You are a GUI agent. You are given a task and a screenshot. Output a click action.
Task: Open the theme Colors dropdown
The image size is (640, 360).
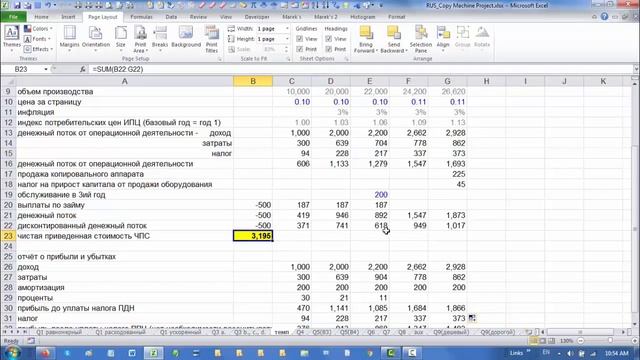point(38,29)
